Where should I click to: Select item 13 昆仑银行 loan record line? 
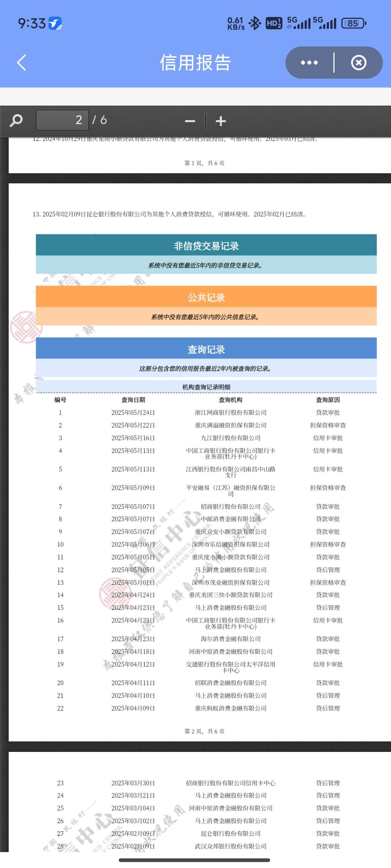[x=170, y=214]
